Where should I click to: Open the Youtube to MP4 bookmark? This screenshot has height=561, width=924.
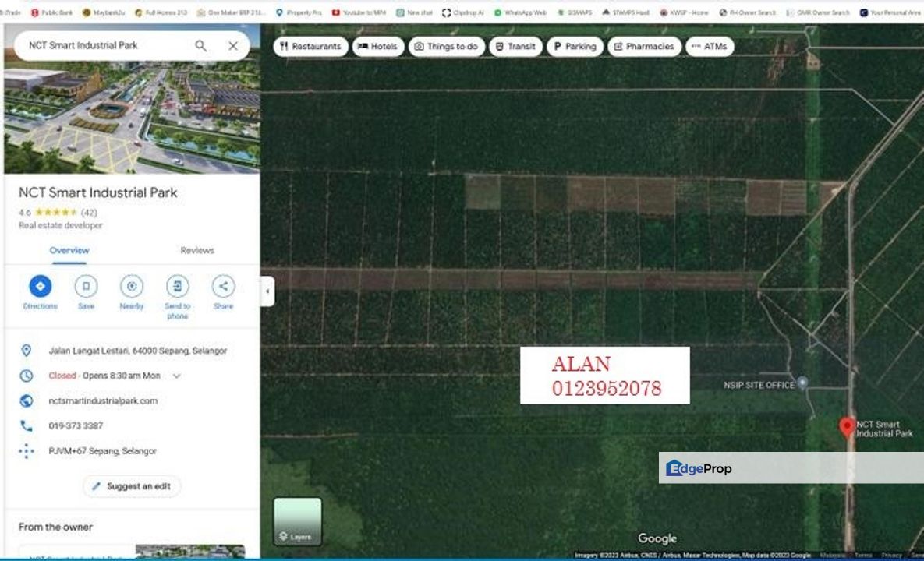pos(359,12)
